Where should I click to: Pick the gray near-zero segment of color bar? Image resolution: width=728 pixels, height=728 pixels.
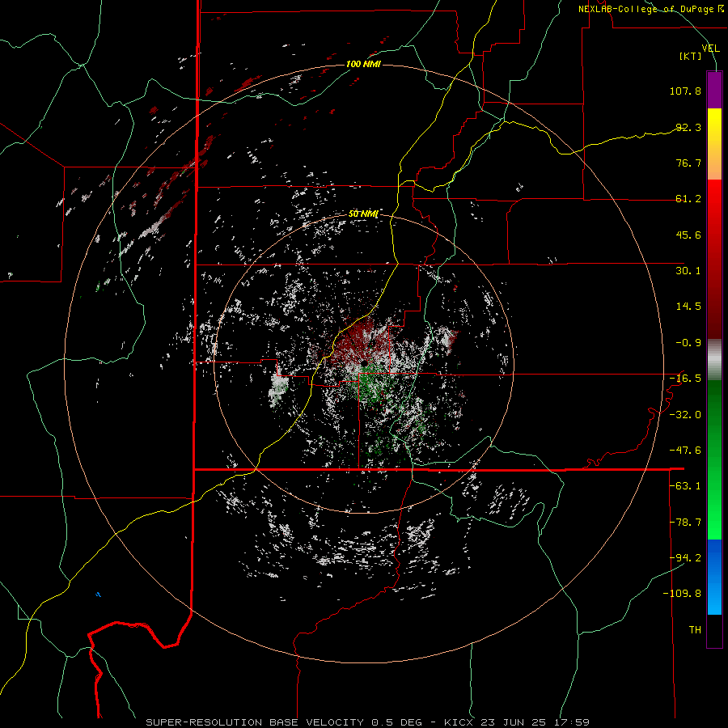tap(714, 360)
